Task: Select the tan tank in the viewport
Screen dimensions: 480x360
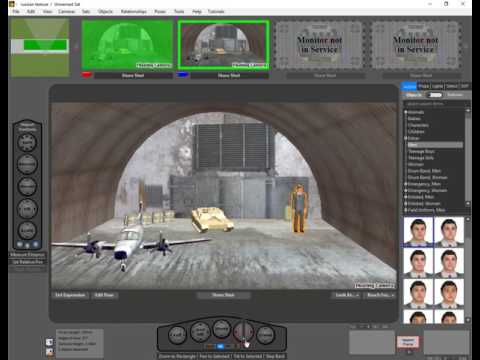Action: click(x=212, y=219)
